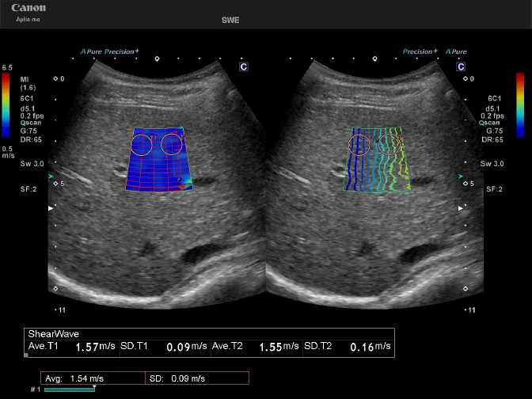The image size is (532, 399).
Task: Click the C marker on the left image
Action: [x=244, y=67]
